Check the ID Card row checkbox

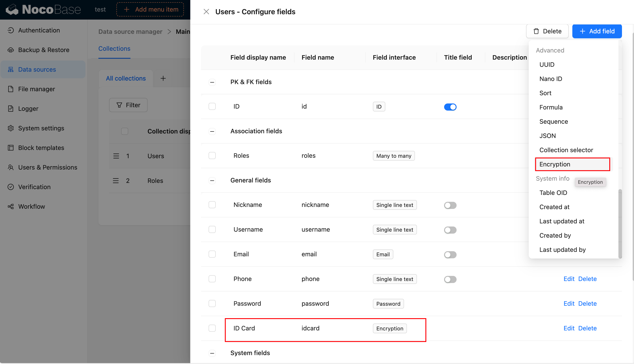pos(212,328)
